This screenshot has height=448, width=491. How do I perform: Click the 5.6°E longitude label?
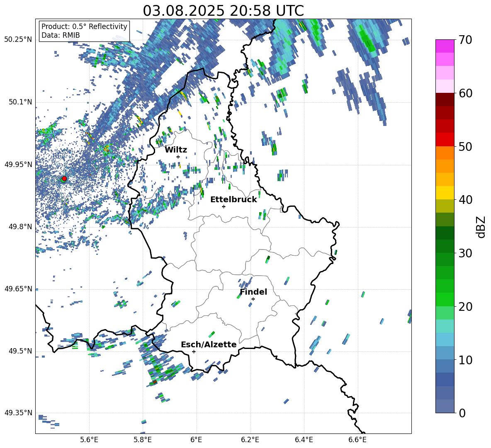pos(89,440)
